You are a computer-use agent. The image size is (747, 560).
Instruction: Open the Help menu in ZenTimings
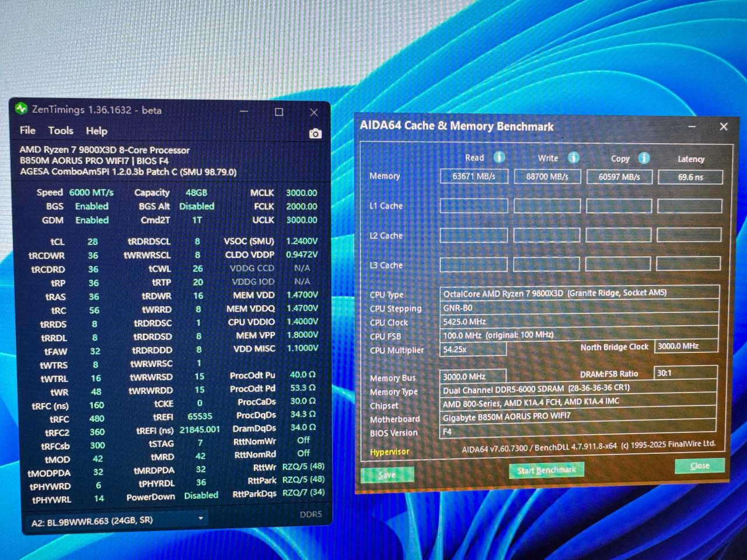tap(97, 131)
